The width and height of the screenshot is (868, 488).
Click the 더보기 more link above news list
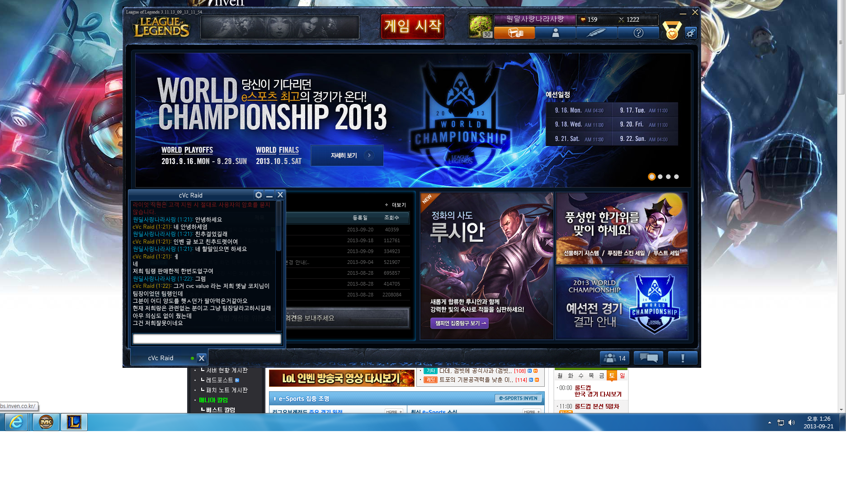click(x=396, y=205)
